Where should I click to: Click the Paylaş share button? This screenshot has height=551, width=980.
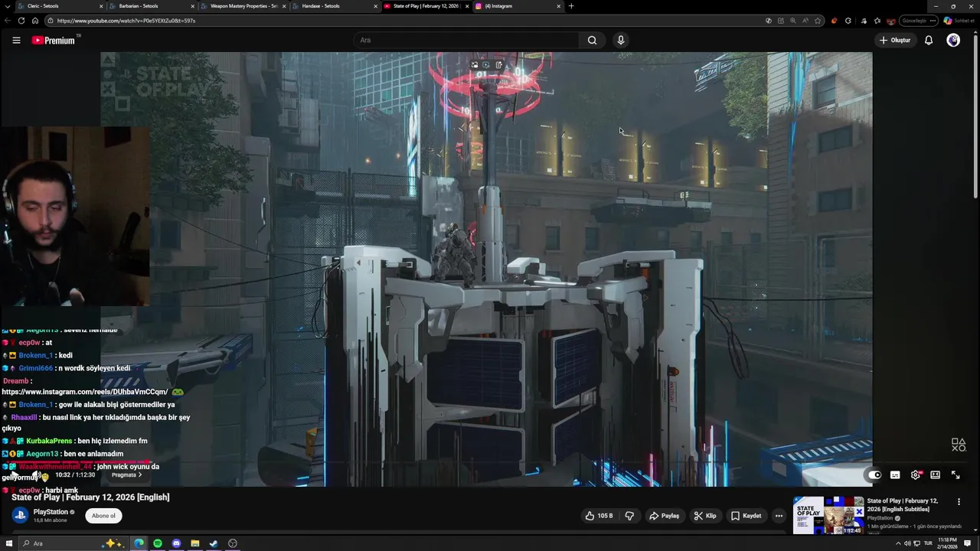664,516
